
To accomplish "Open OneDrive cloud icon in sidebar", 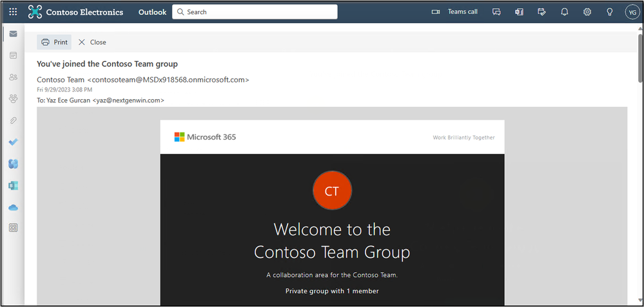I will (13, 207).
